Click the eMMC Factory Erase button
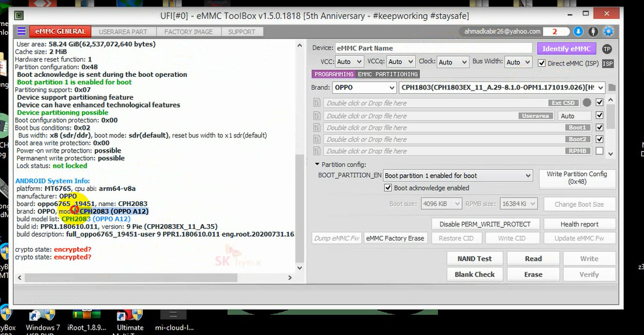 pyautogui.click(x=395, y=238)
